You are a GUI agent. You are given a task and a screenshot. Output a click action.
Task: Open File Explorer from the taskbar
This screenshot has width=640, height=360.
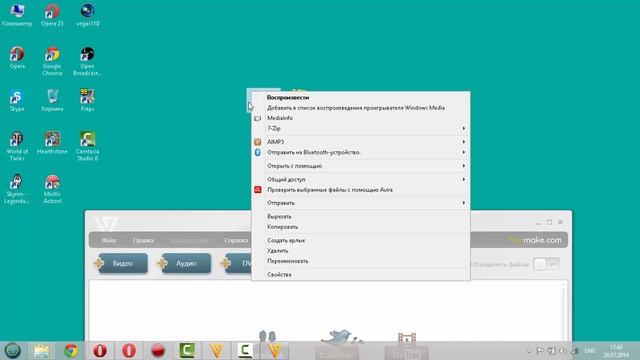click(42, 351)
